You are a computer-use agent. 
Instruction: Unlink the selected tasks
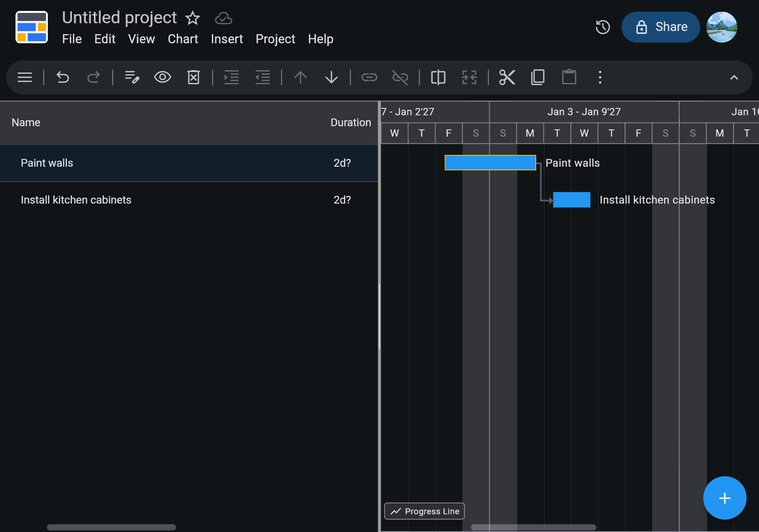pos(400,77)
